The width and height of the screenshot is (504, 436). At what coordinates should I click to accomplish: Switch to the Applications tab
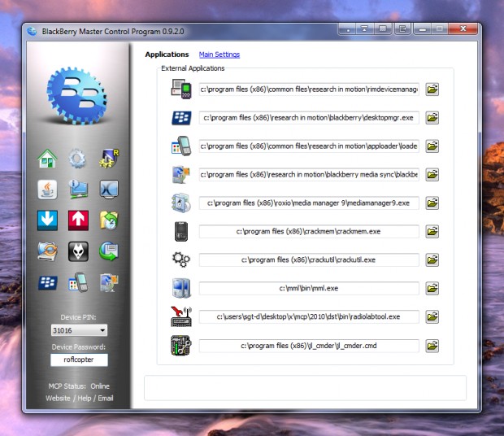click(x=167, y=54)
